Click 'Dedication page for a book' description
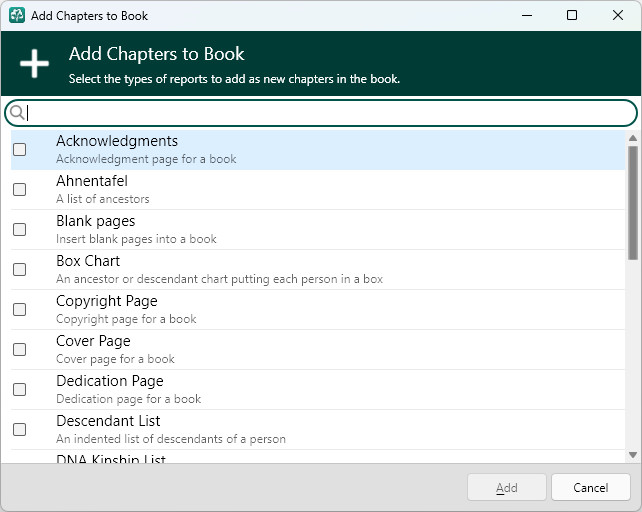642x512 pixels. pyautogui.click(x=129, y=399)
